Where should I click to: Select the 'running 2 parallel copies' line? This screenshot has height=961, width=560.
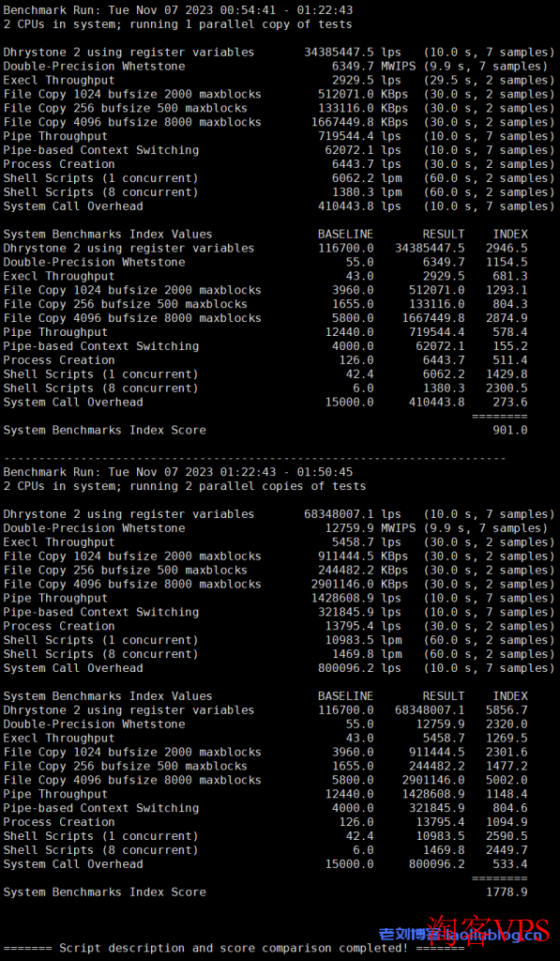[185, 486]
